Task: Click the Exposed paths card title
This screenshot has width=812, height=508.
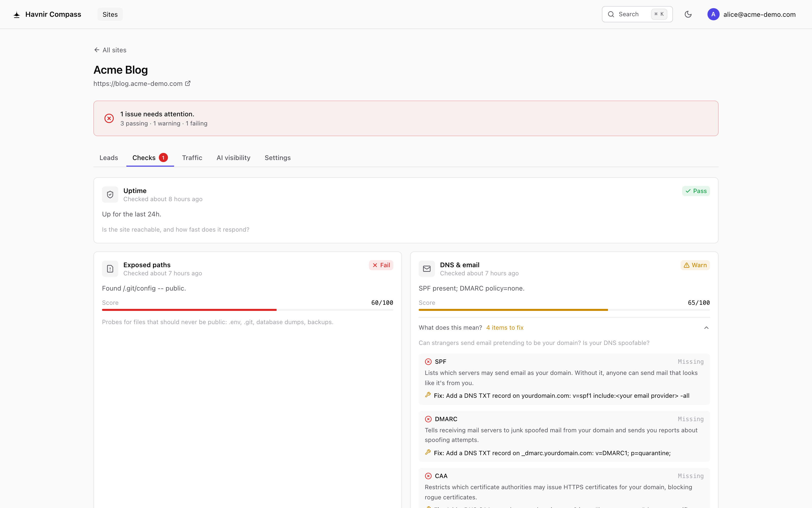Action: (147, 265)
